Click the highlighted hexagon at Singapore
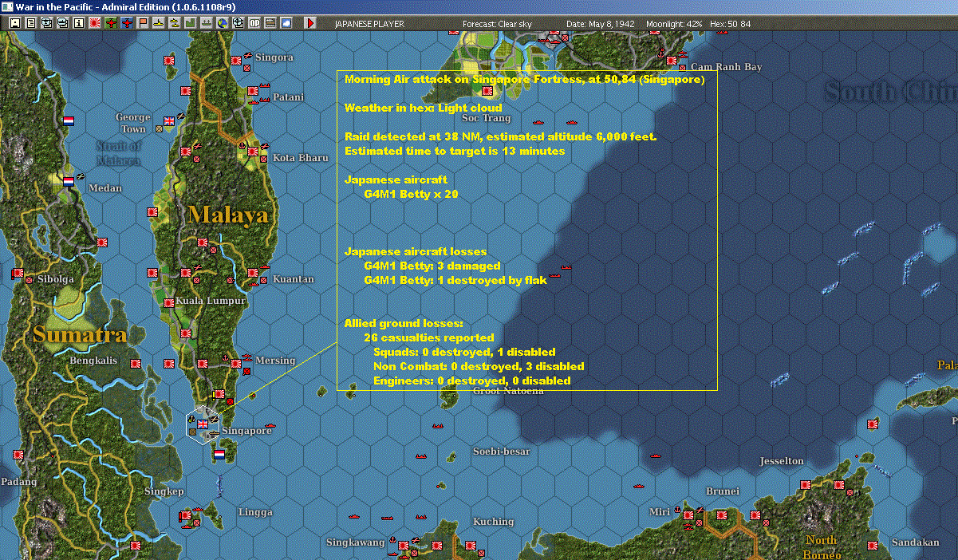The image size is (958, 560). (x=203, y=424)
